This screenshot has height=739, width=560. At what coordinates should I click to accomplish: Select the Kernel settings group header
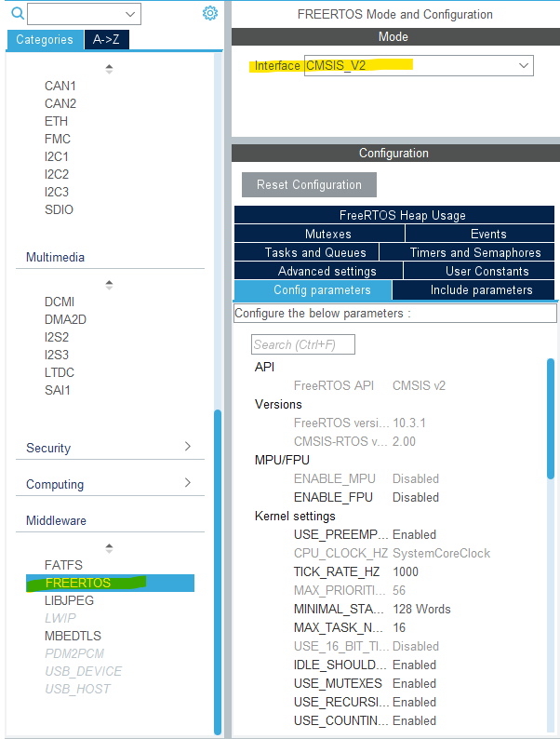[295, 516]
